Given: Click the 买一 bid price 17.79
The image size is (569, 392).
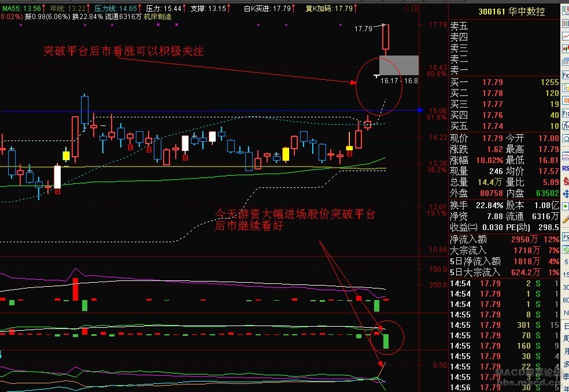Looking at the screenshot, I should coord(493,83).
